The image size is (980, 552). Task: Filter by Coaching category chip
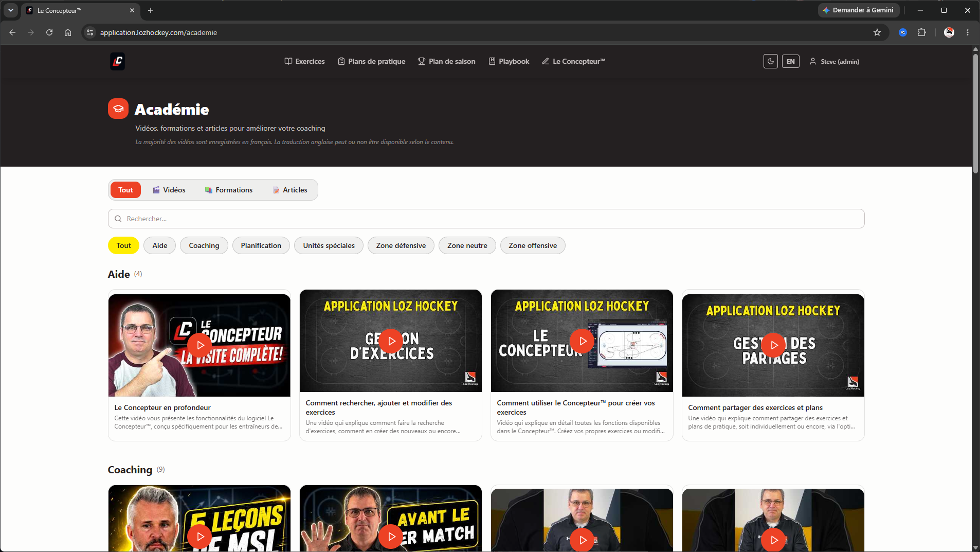[x=204, y=245]
